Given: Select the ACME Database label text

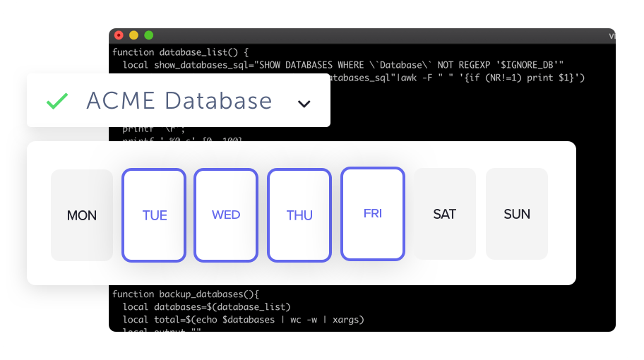Looking at the screenshot, I should point(179,101).
